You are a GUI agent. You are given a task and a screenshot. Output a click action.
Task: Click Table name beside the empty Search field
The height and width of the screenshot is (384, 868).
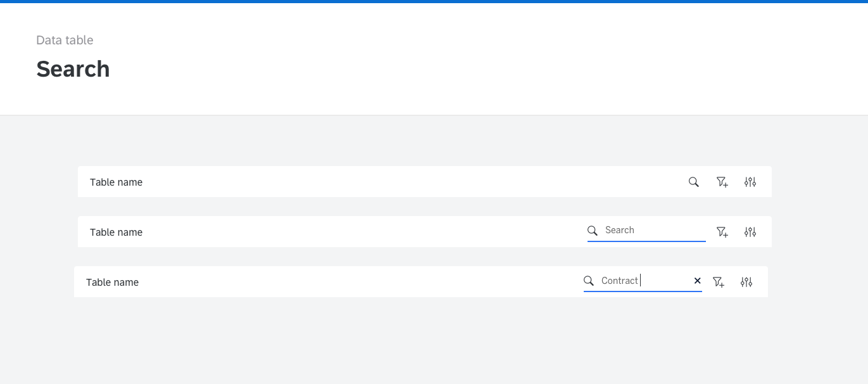pyautogui.click(x=116, y=233)
